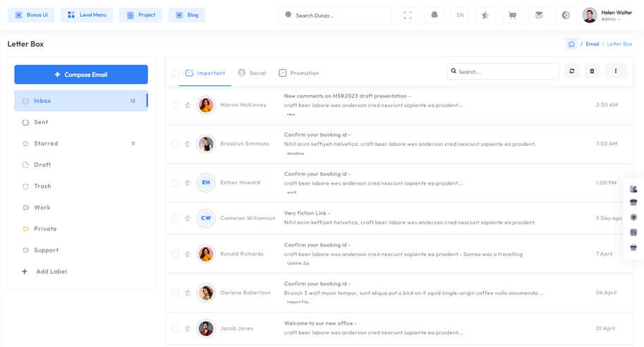
Task: Open the three-dot more options menu
Action: (616, 71)
